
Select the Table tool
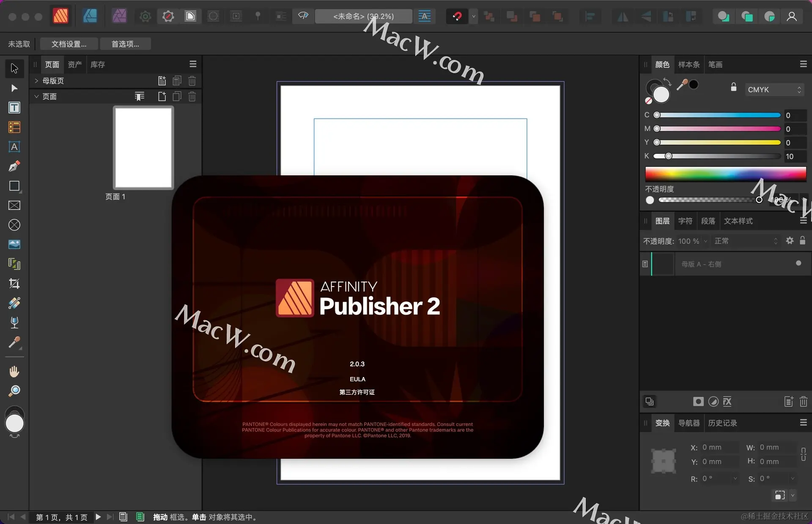pos(14,127)
